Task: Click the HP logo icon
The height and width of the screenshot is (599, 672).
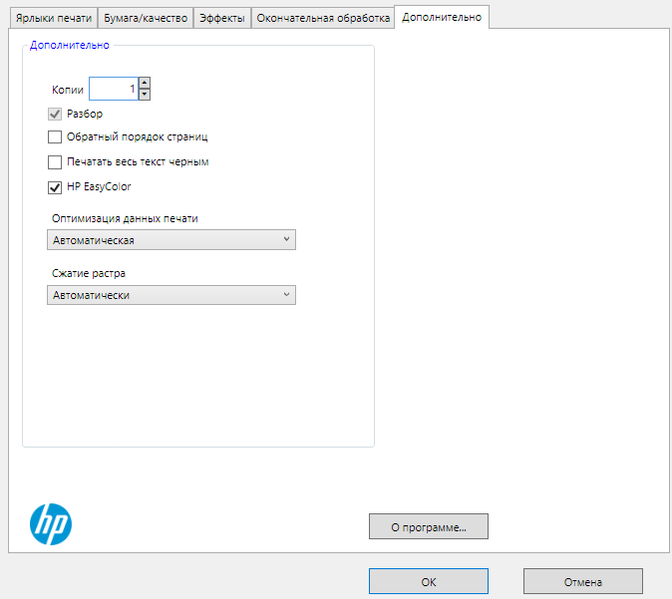Action: pos(51,523)
